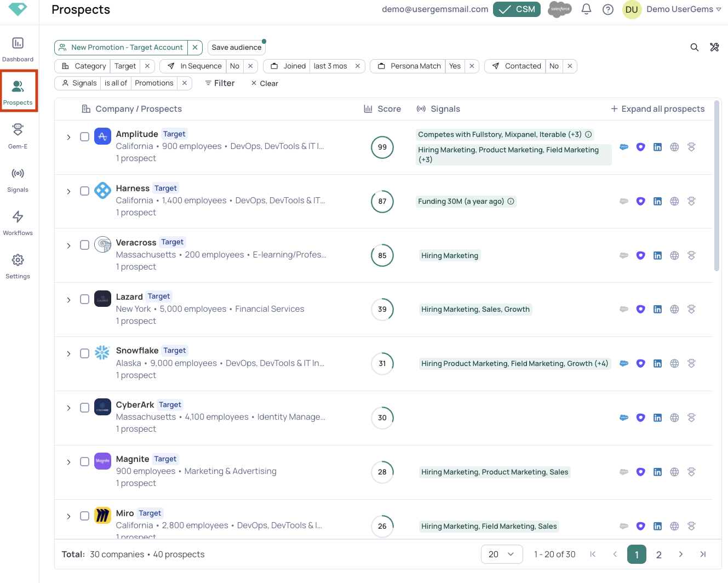Click the Score column header

click(382, 108)
